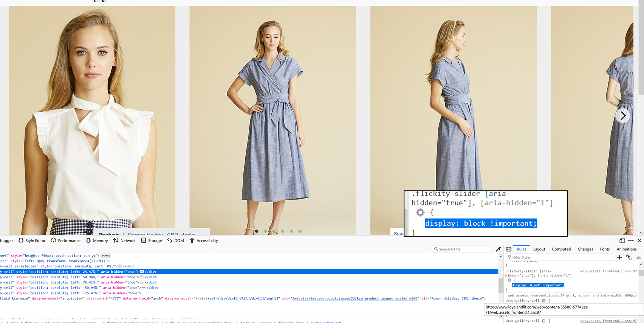
Task: Open the Storage panel
Action: (x=151, y=241)
